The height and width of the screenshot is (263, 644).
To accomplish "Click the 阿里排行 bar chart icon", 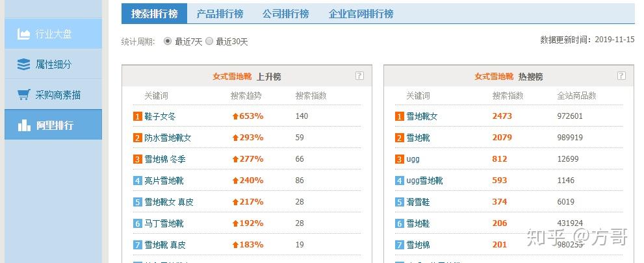I will [24, 125].
